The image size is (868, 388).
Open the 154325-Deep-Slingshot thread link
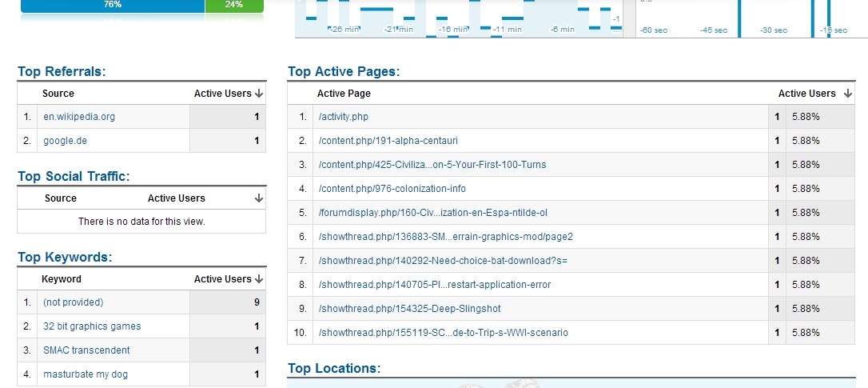coord(409,309)
